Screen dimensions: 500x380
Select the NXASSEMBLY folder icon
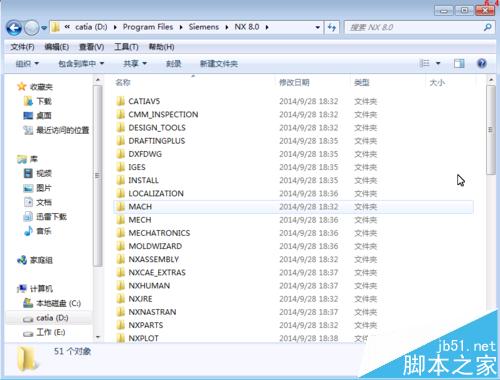pyautogui.click(x=121, y=259)
